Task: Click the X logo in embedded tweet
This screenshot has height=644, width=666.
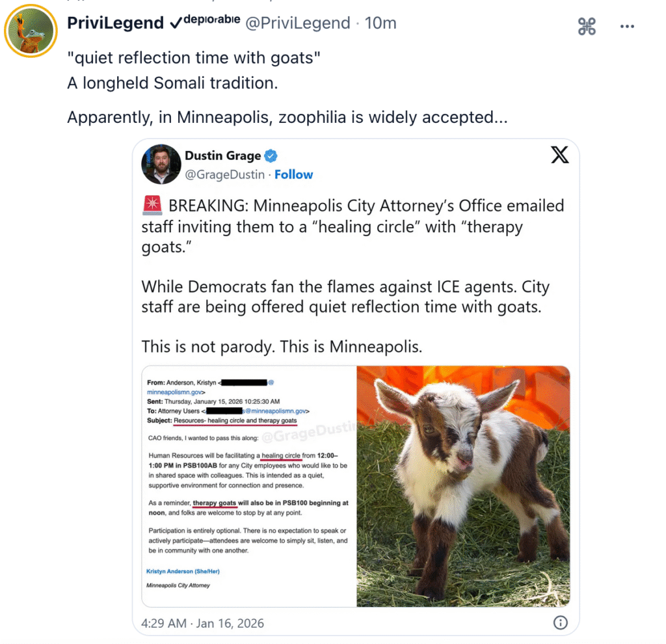Action: click(x=559, y=155)
